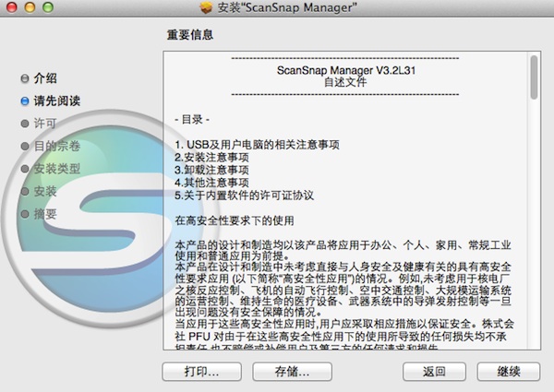554x392 pixels.
Task: Click the bullet beside 介绍
Action: [25, 78]
